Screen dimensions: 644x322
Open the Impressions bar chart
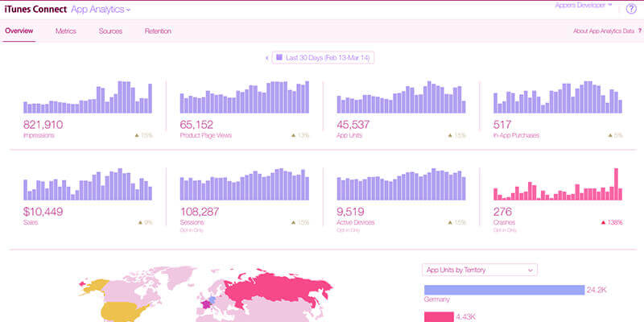click(x=88, y=97)
